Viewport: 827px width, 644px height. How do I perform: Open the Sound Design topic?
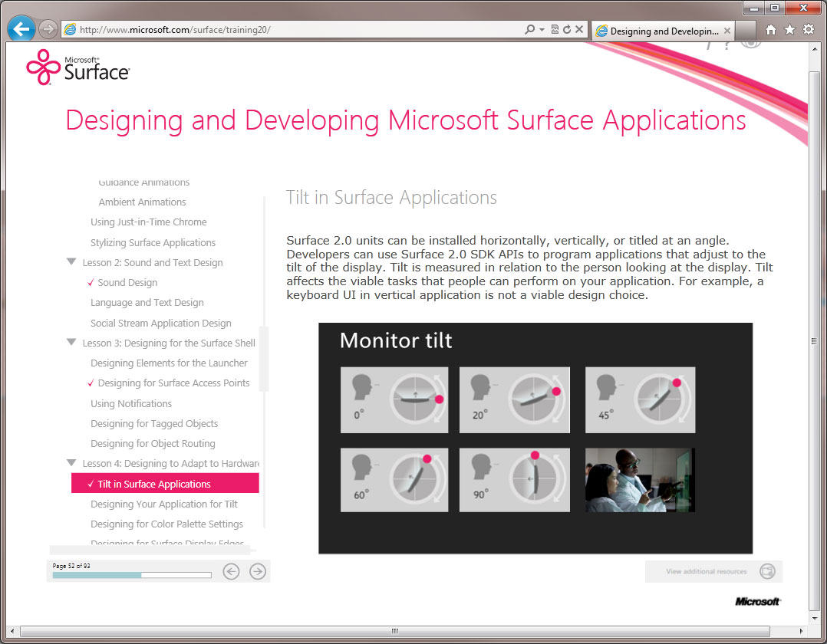coord(127,282)
